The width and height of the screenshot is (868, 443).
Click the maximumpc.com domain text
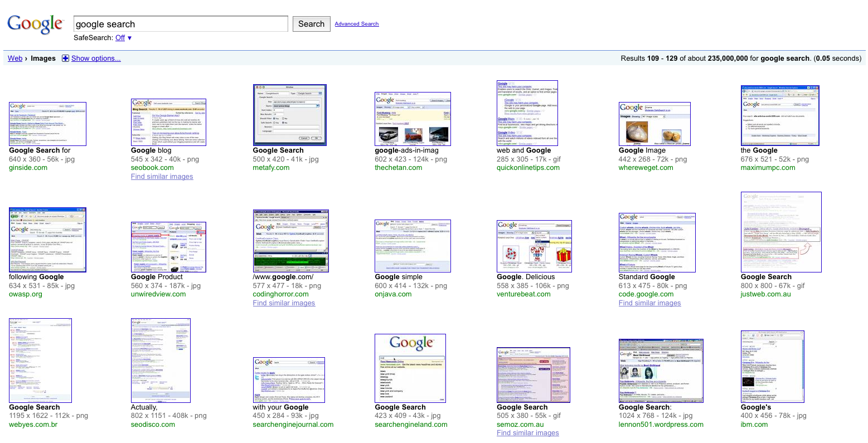click(x=768, y=168)
